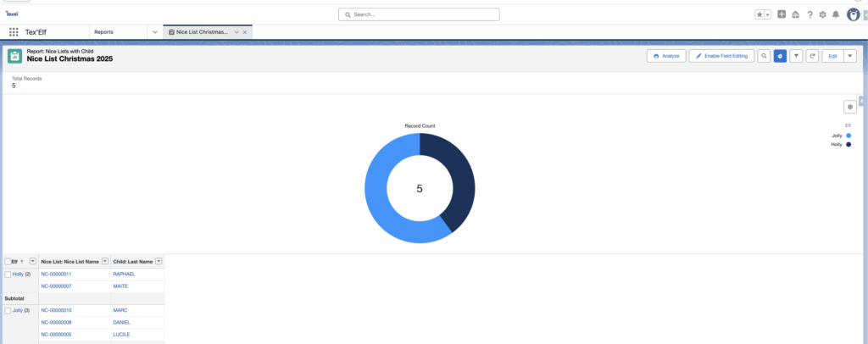Open the notifications bell icon
The width and height of the screenshot is (868, 344).
[x=836, y=14]
